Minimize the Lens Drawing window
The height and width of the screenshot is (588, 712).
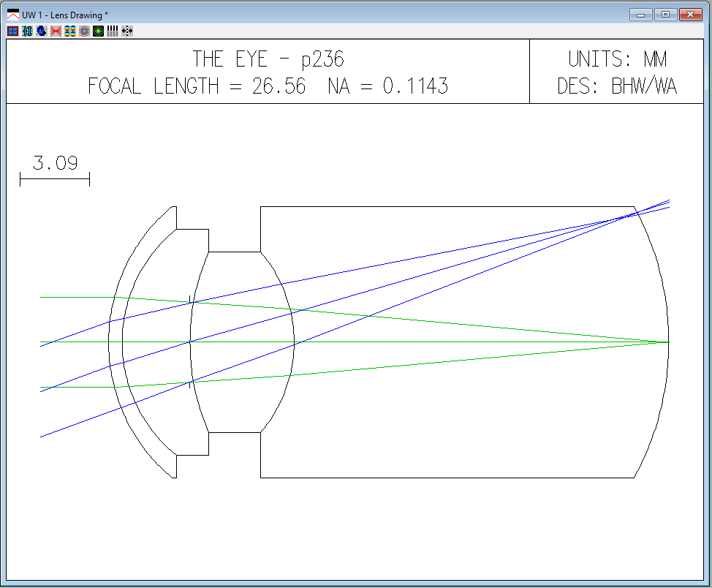point(640,15)
